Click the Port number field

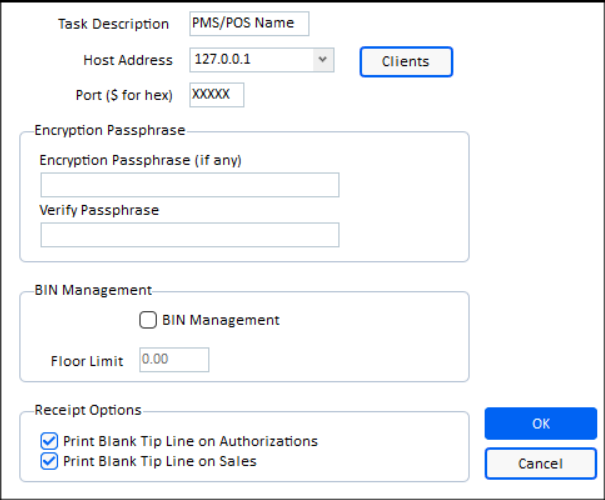217,95
